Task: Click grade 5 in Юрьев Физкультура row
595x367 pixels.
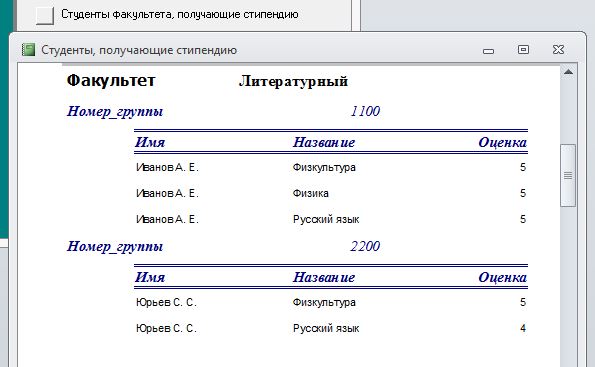Action: click(523, 302)
